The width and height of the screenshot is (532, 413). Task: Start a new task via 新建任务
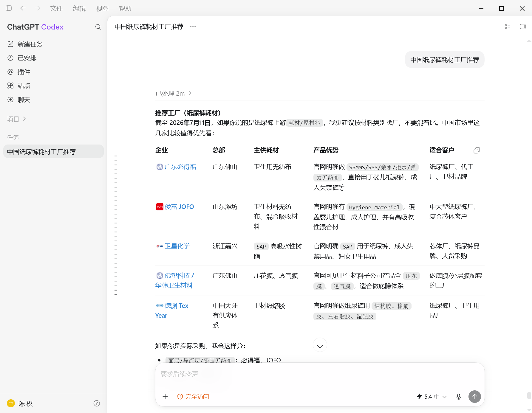point(54,44)
